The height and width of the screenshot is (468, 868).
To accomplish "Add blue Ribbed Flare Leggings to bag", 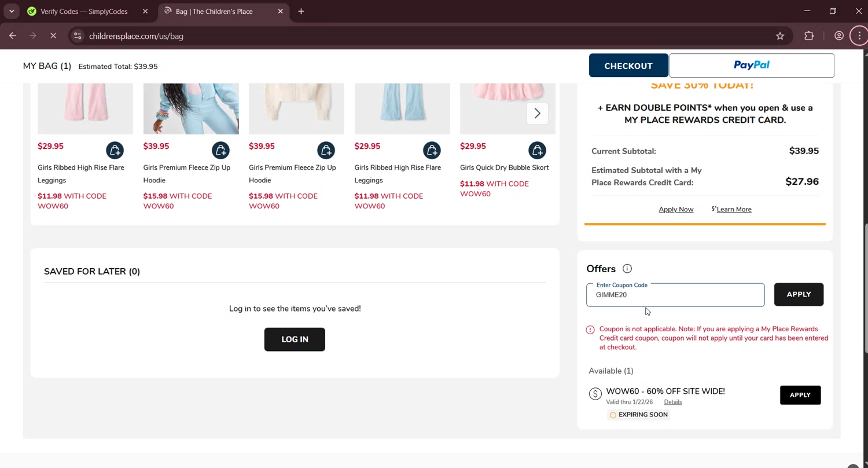I will [x=432, y=151].
